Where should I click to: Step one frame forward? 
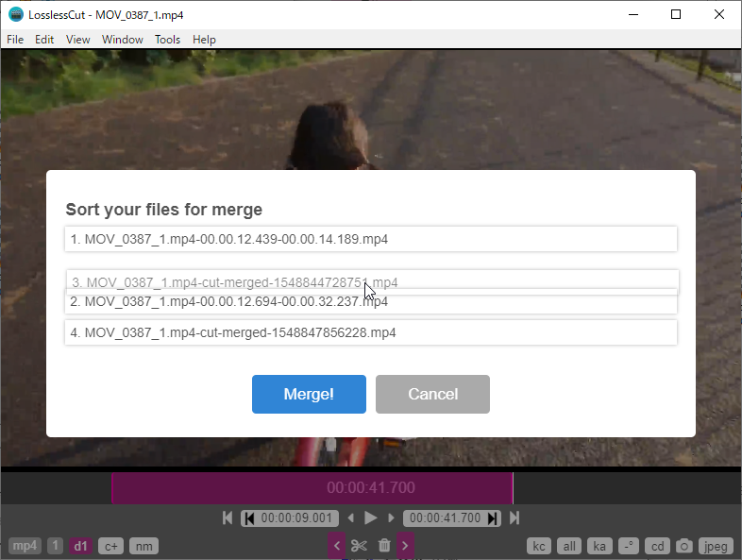391,518
